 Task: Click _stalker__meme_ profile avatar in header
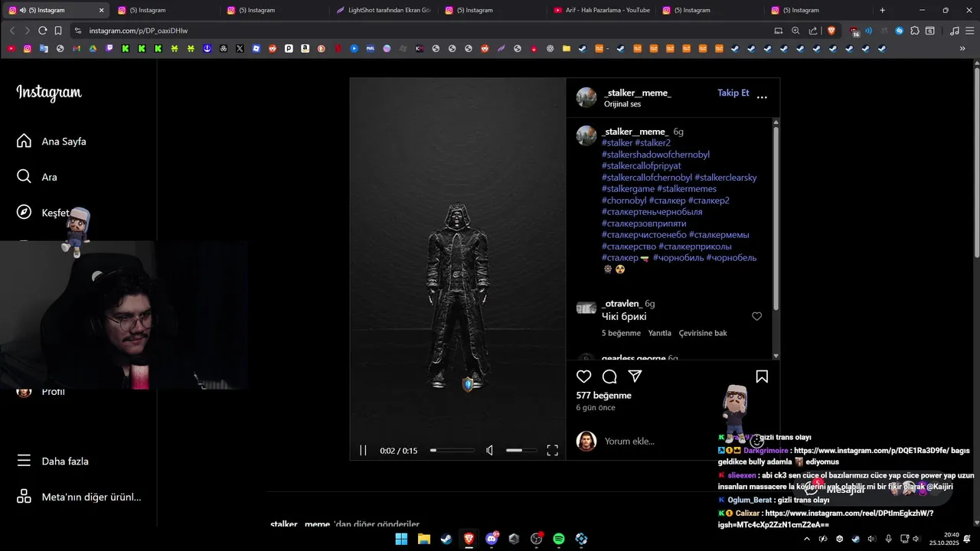[x=586, y=97]
